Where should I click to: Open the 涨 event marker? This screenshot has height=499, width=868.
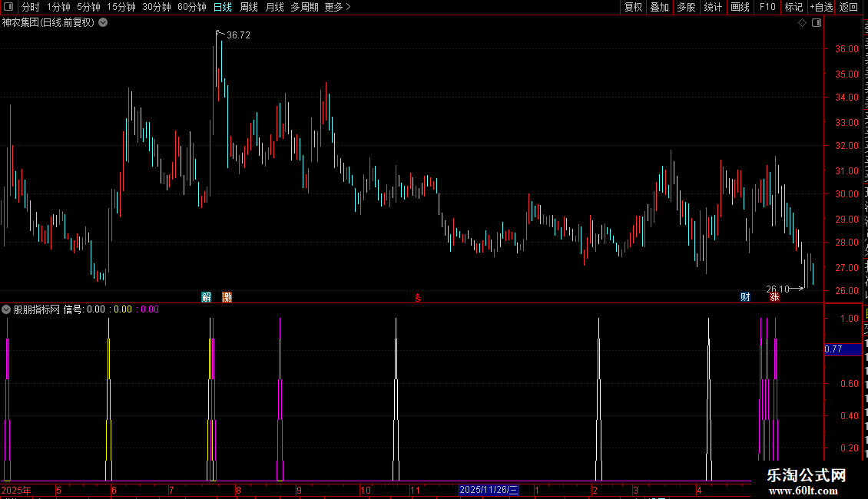pos(774,297)
